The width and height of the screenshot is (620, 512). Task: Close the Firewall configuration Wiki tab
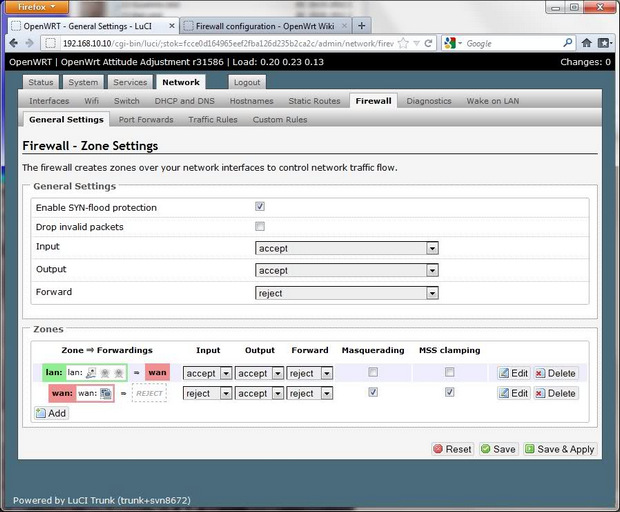[344, 26]
